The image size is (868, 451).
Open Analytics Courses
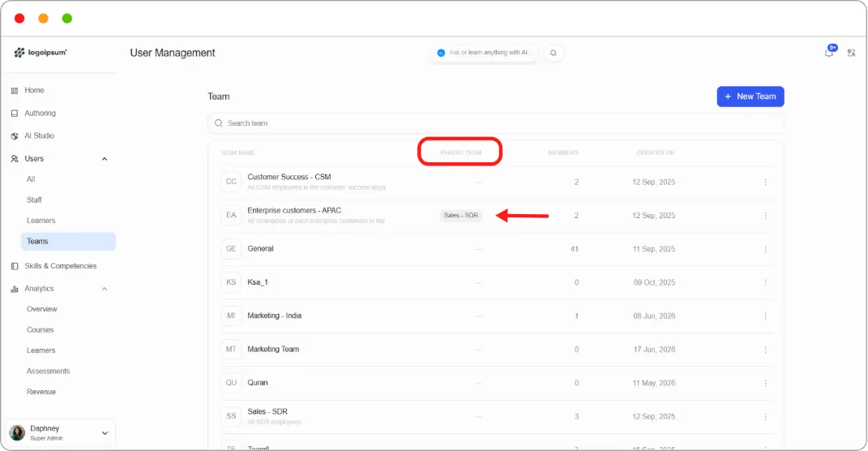pos(41,329)
